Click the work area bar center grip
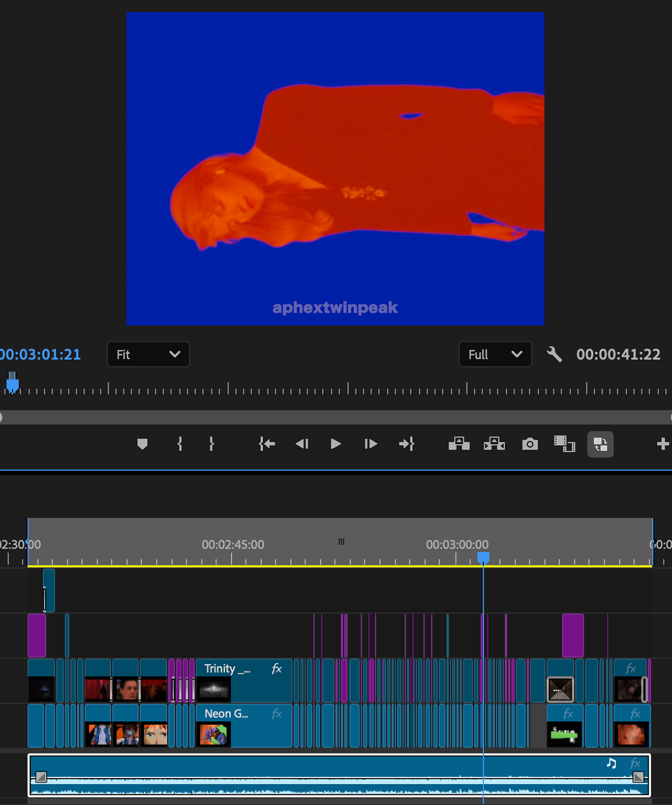This screenshot has height=805, width=672. 341,541
